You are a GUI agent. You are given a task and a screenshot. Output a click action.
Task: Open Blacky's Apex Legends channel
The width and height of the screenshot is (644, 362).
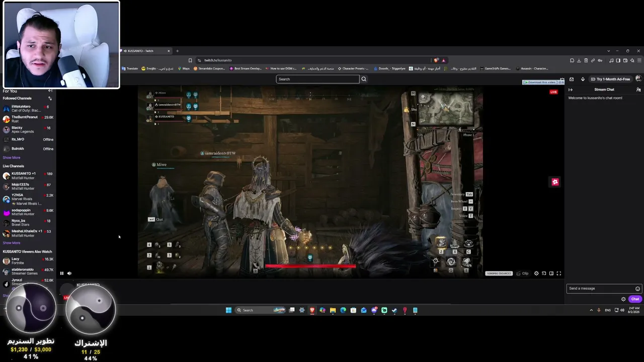pyautogui.click(x=28, y=130)
